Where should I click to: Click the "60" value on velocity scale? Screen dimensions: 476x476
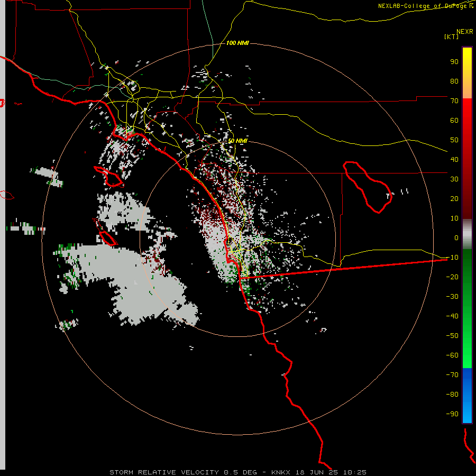coord(454,120)
